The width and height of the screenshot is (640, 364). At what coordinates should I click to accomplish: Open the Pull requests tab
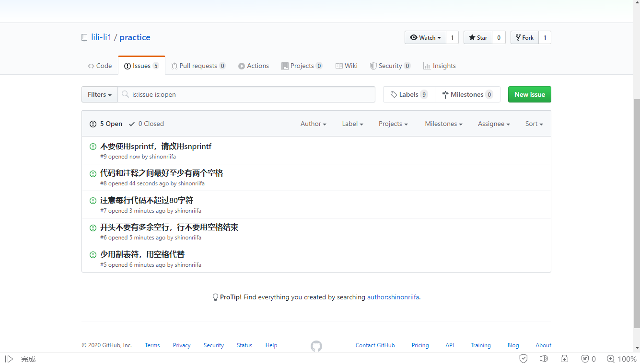point(198,66)
